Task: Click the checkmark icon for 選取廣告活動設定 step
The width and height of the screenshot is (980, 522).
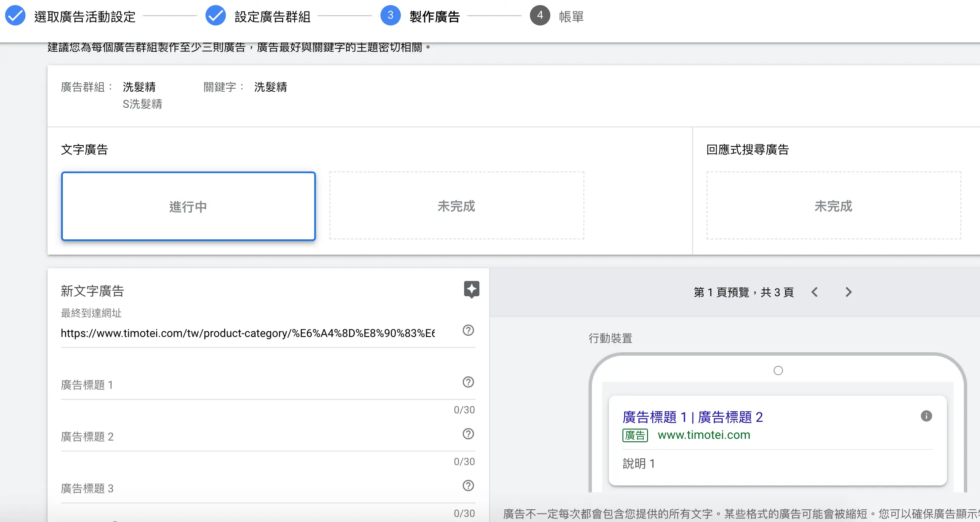Action: coord(15,16)
